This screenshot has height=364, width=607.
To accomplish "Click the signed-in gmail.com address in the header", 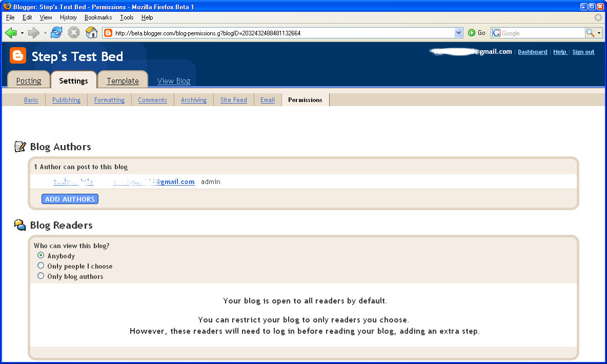I will click(471, 51).
